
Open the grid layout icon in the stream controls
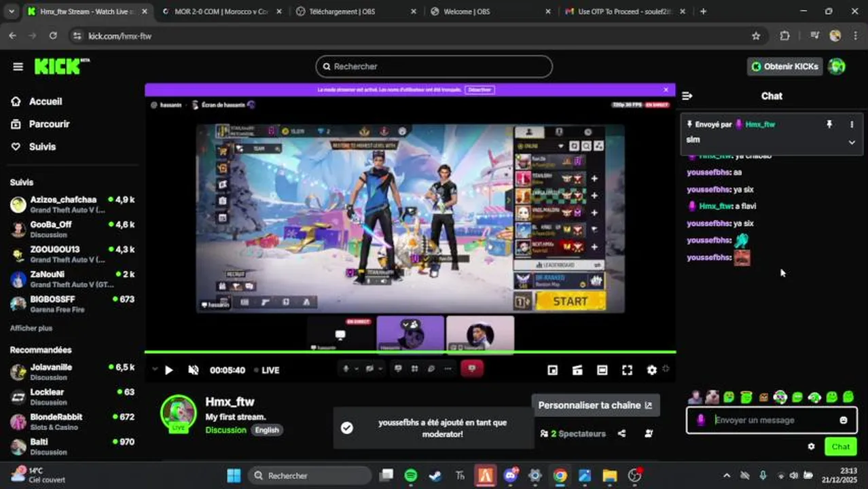coord(414,369)
